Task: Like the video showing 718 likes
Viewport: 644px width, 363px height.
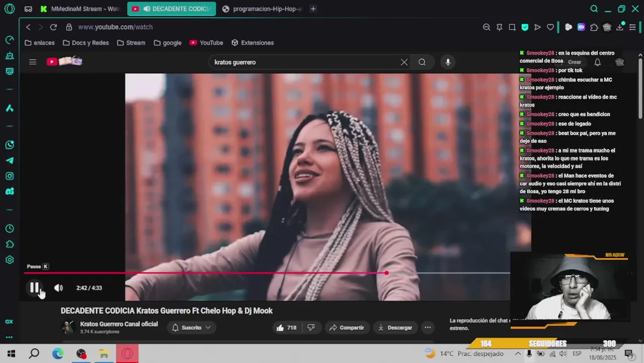Action: click(x=286, y=328)
